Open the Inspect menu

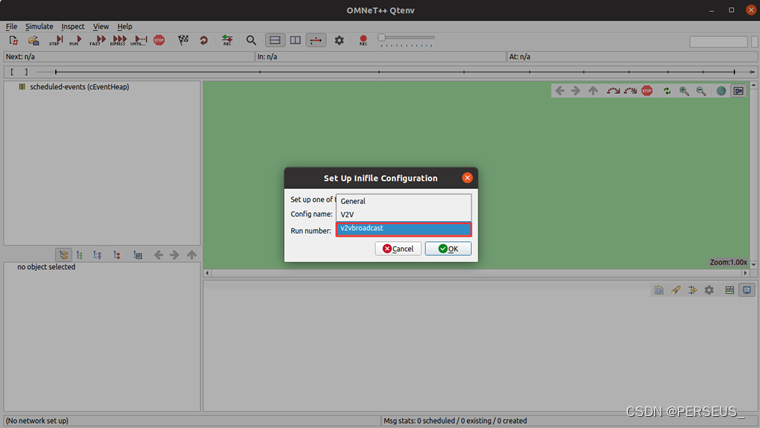73,26
